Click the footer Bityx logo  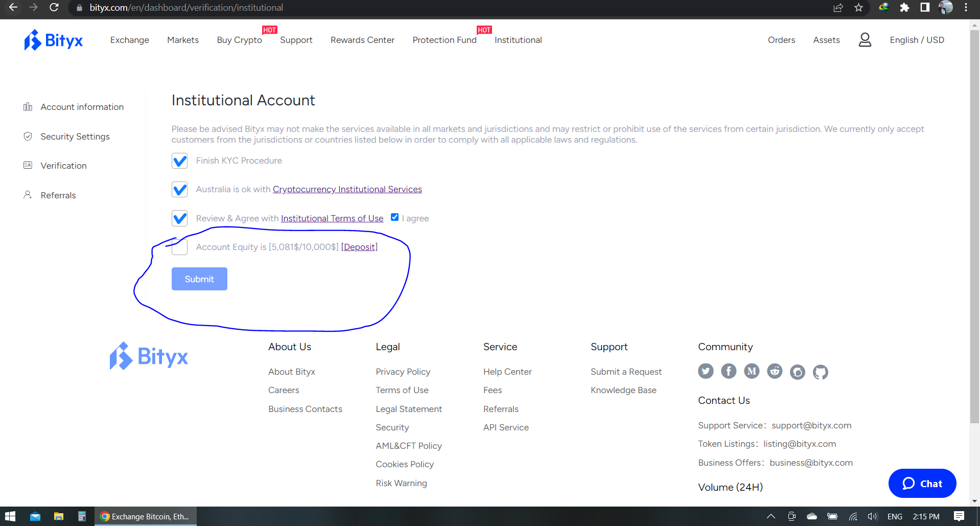[149, 356]
